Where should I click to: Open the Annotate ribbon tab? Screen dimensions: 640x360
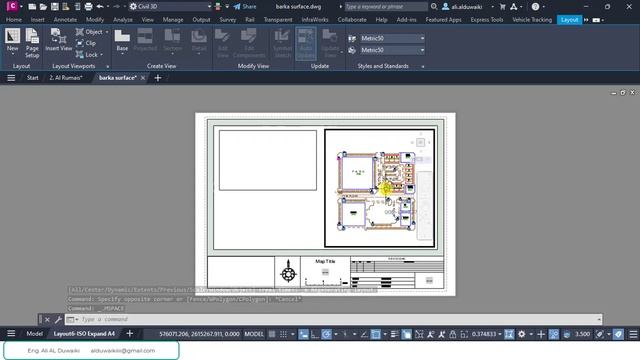pos(65,20)
